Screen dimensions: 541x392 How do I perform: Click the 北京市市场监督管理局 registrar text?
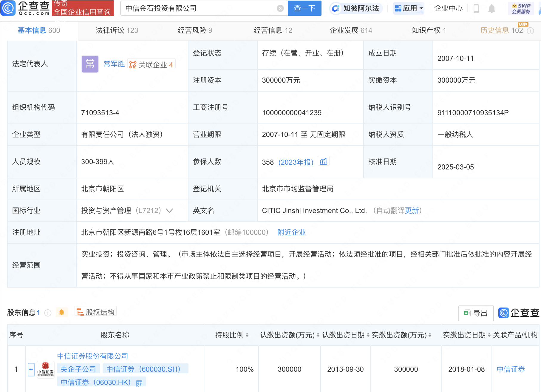click(x=298, y=189)
